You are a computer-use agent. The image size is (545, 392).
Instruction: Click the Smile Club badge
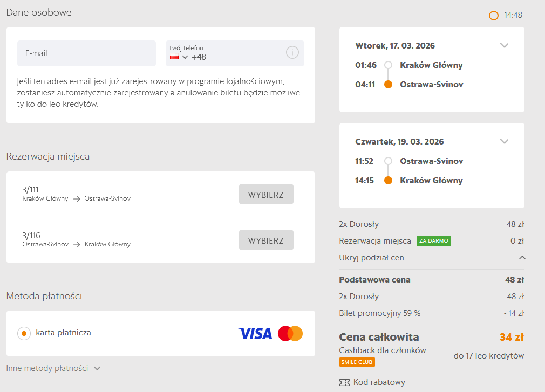pos(357,362)
